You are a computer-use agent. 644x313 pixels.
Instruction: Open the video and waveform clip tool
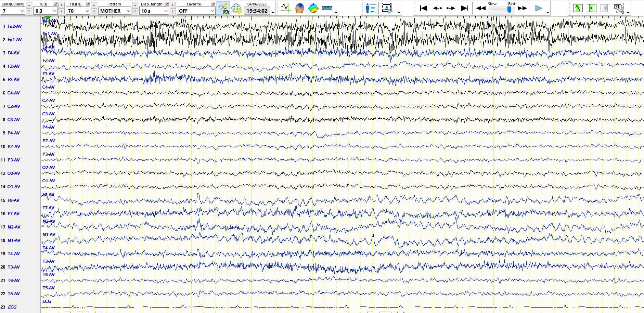coord(619,8)
